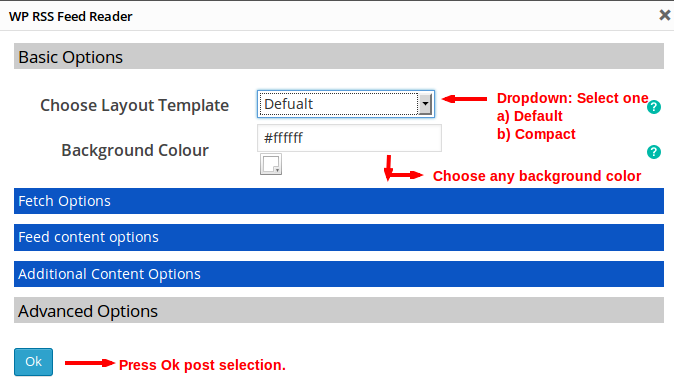Click the blue Ok button

(34, 362)
